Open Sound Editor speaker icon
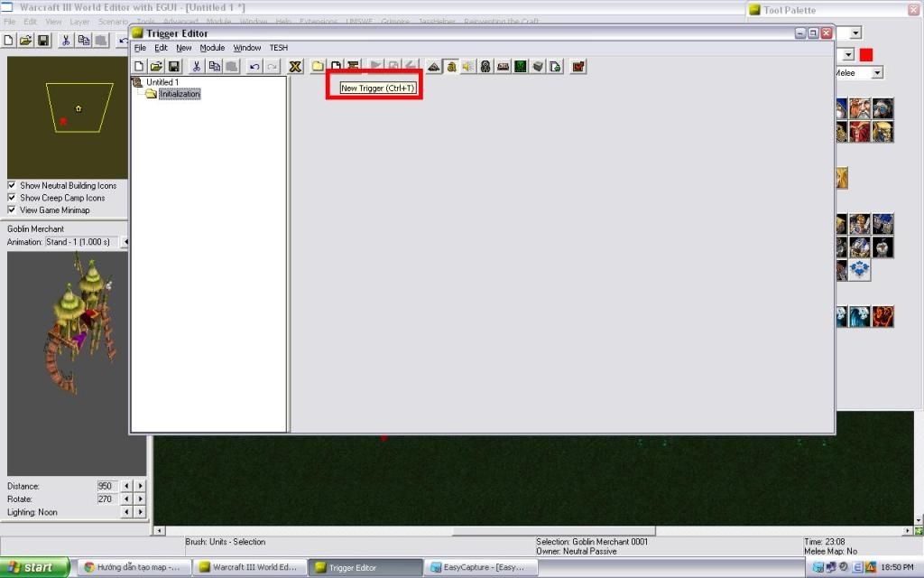 coord(468,67)
